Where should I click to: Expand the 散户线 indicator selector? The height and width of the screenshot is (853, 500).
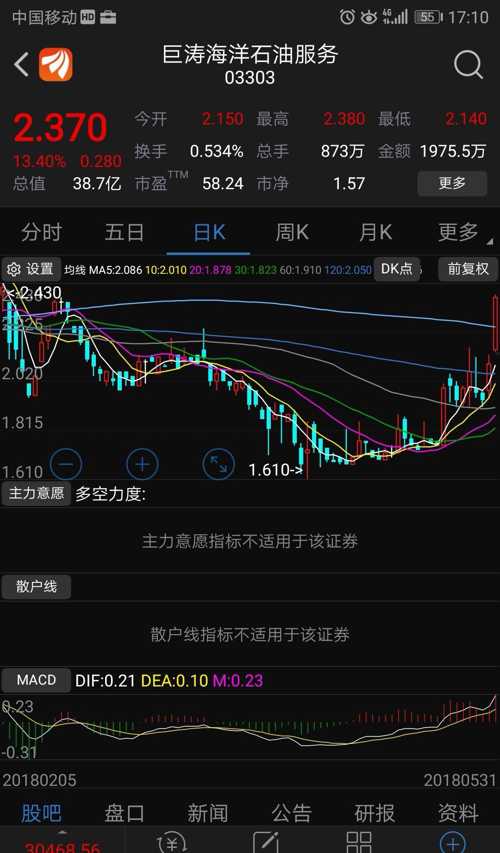tap(36, 586)
